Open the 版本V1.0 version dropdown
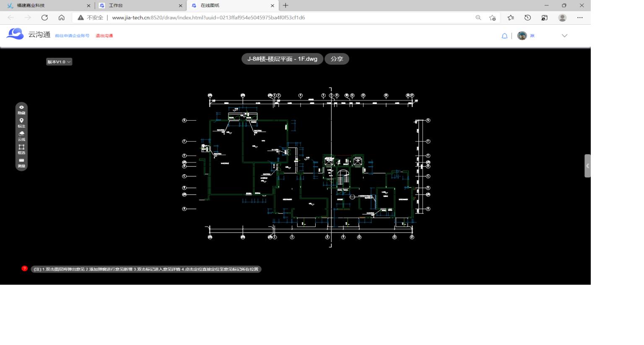 tap(59, 62)
